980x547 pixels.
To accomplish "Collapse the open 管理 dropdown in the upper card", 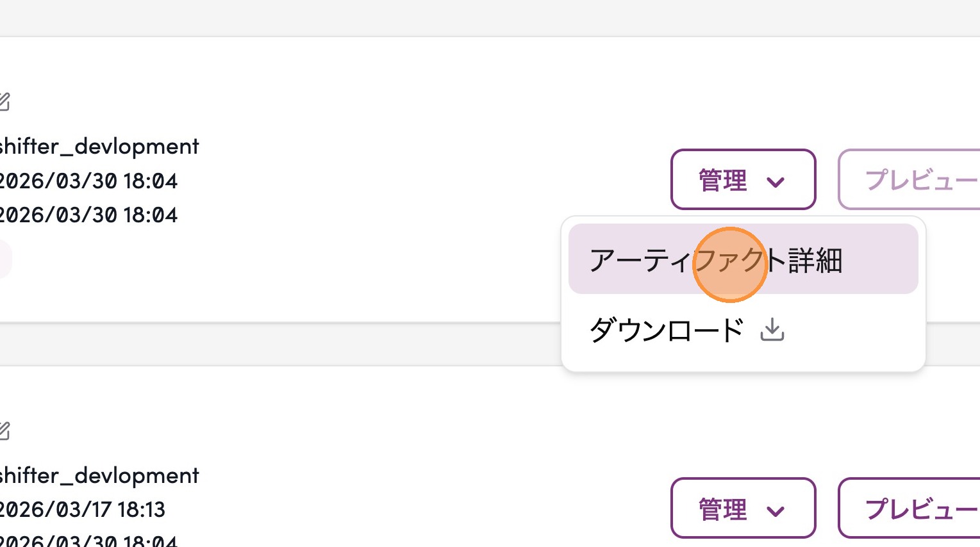I will [743, 180].
